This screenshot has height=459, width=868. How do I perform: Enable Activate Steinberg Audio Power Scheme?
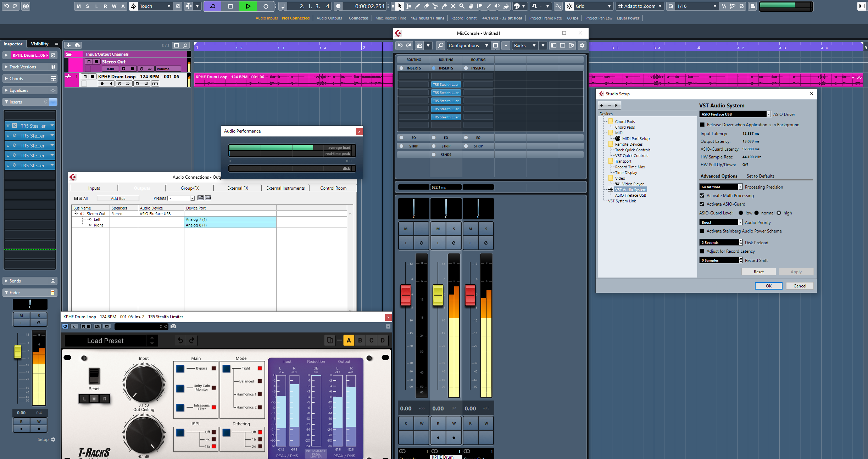tap(702, 231)
